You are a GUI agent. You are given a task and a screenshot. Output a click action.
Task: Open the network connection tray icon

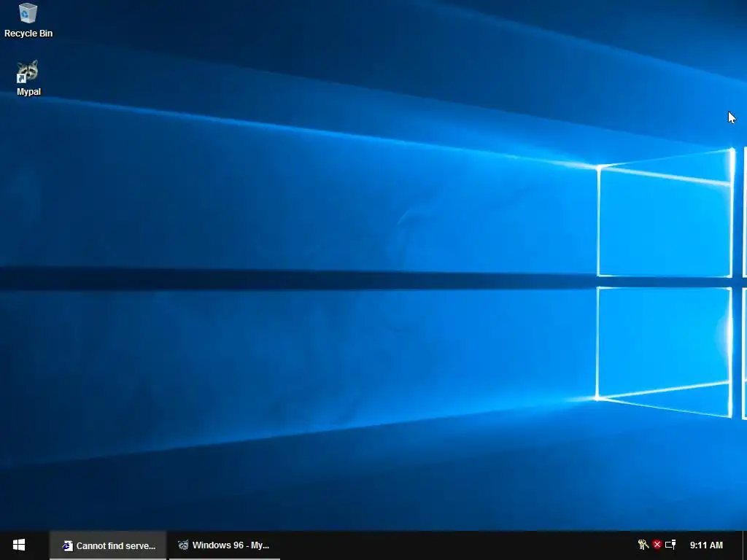tap(671, 544)
